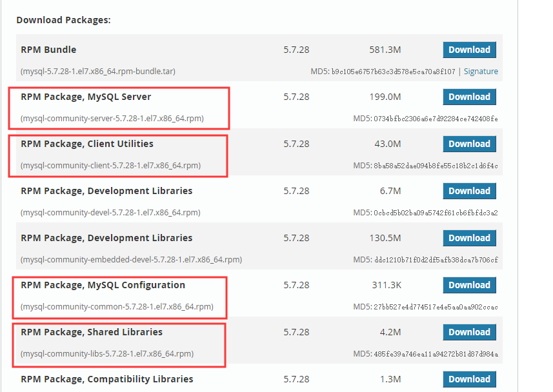553x392 pixels.
Task: Click the 5.7.28 version in RPM Bundle row
Action: coord(296,50)
